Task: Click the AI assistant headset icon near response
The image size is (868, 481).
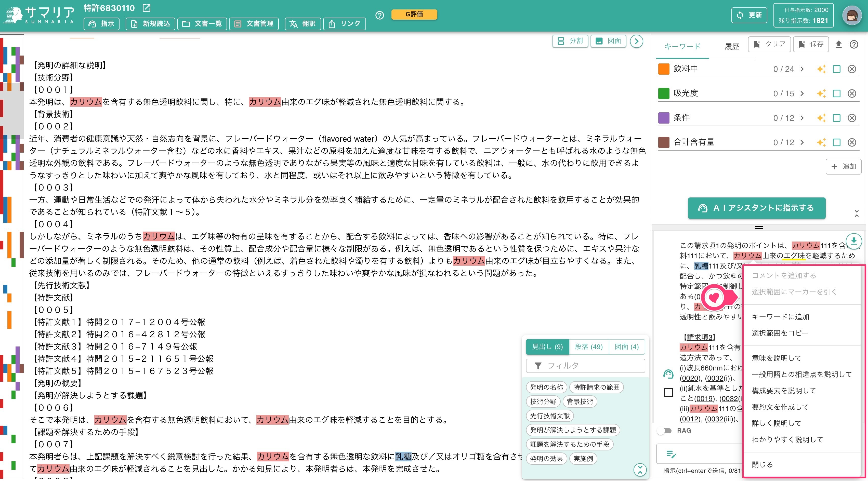Action: pos(668,374)
